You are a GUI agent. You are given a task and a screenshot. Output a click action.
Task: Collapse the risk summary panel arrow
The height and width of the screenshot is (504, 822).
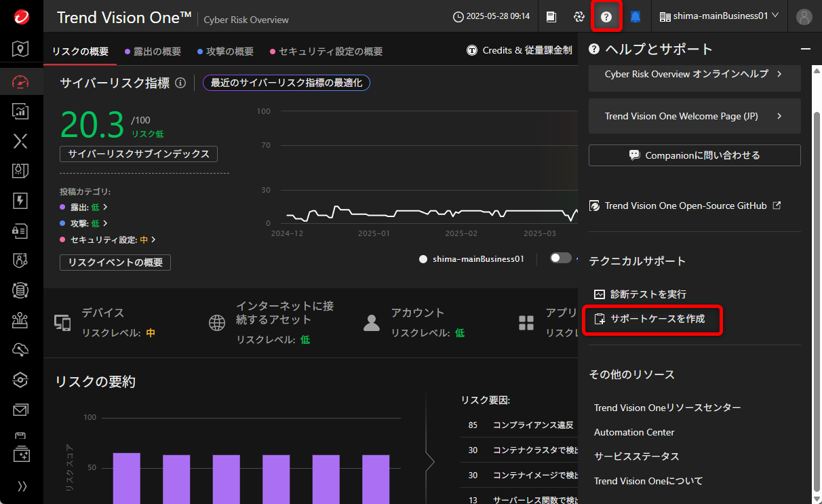429,462
